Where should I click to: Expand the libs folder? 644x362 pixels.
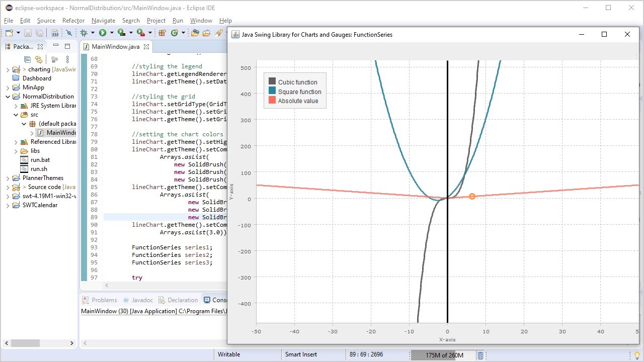pos(16,151)
